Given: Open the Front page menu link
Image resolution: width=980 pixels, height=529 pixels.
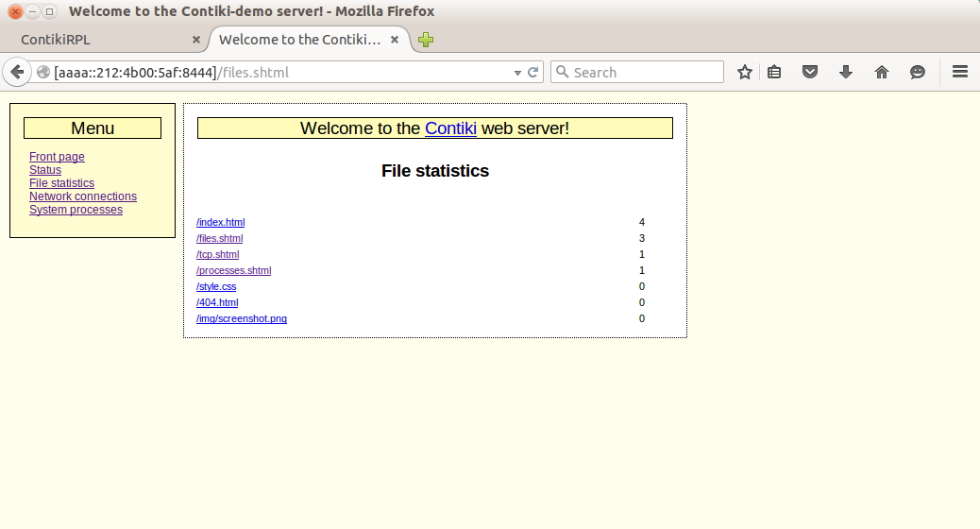Looking at the screenshot, I should (57, 157).
